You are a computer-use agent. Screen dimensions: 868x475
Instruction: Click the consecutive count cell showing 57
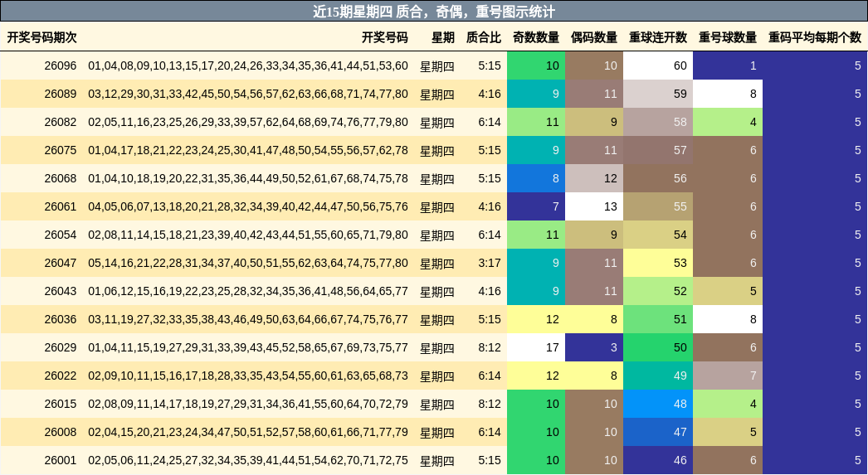658,150
